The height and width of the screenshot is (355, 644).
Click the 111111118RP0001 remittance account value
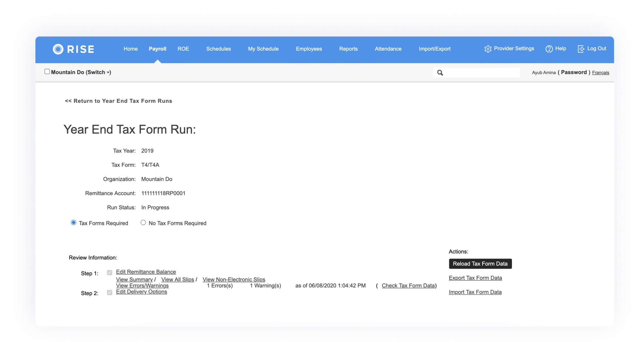pos(163,193)
